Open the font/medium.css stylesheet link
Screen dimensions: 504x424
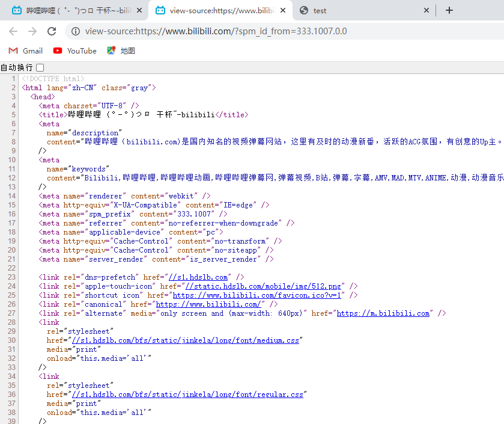[x=186, y=340]
